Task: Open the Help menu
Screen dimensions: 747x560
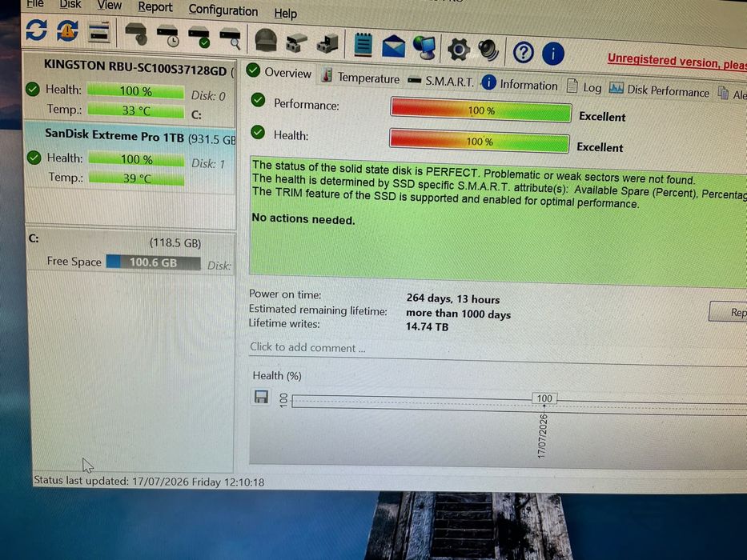Action: click(x=285, y=14)
